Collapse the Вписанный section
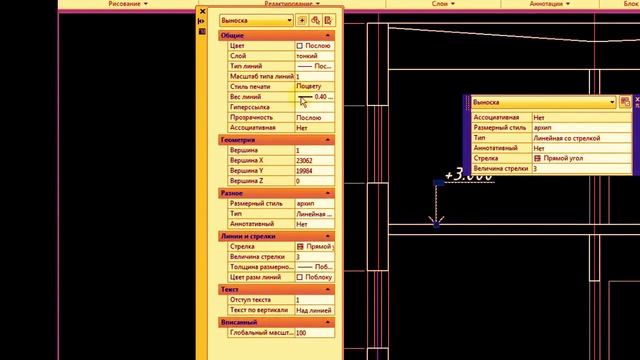Viewport: 640px width, 360px height. 327,322
